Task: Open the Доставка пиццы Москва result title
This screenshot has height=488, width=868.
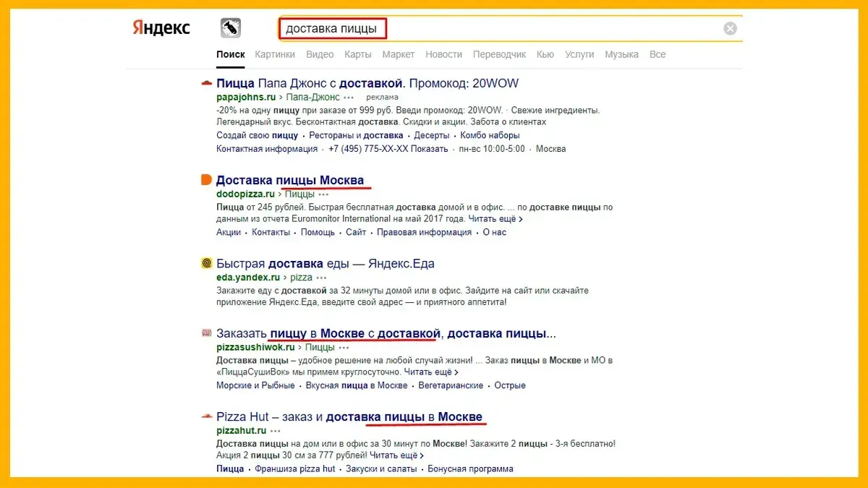Action: point(290,180)
